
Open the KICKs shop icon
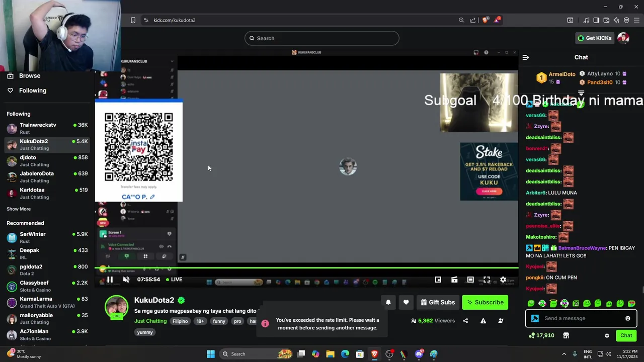point(566,335)
